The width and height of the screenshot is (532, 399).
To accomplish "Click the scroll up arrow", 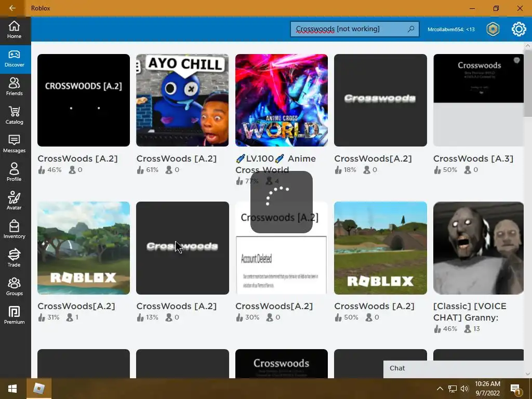I will pyautogui.click(x=528, y=46).
